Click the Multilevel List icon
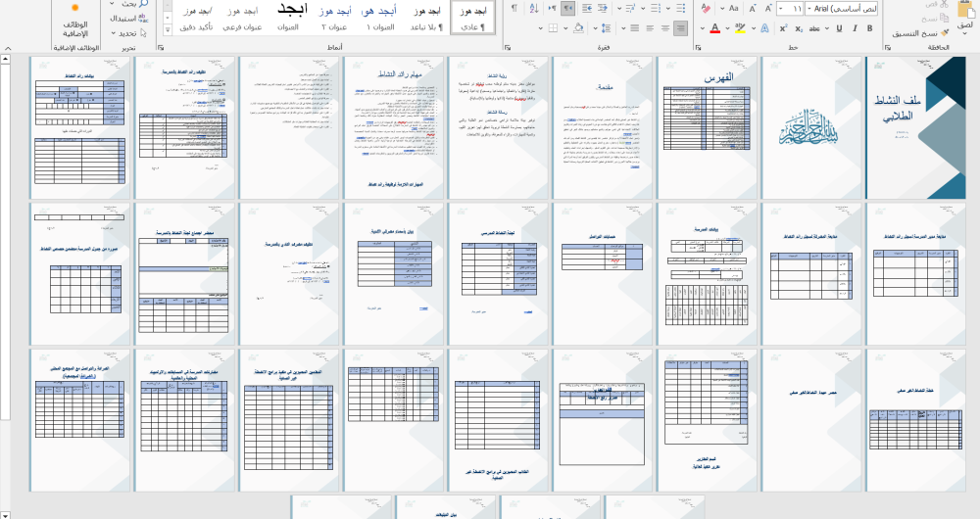 (x=629, y=9)
